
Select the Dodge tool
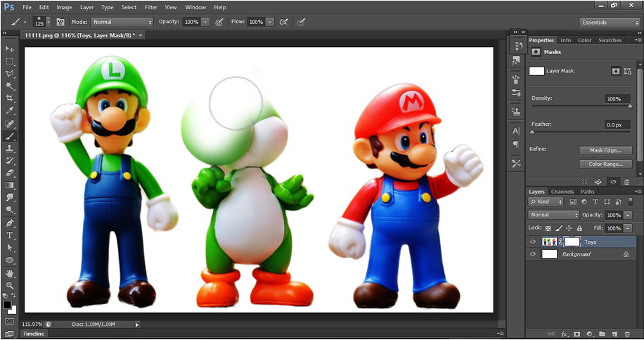coord(9,210)
